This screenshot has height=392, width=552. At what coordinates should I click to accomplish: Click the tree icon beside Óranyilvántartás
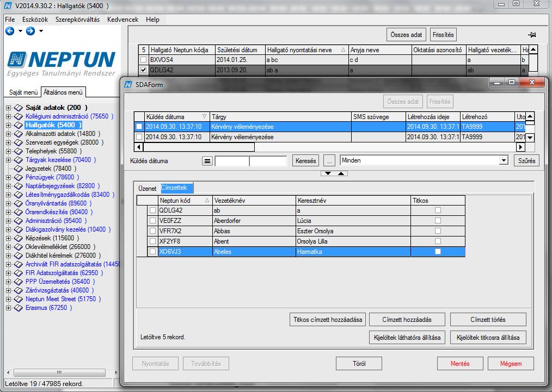click(19, 203)
